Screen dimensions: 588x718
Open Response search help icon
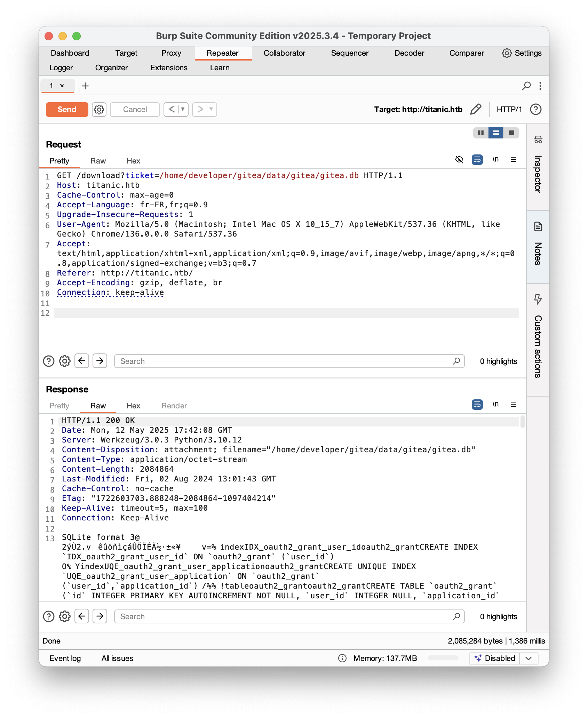49,617
